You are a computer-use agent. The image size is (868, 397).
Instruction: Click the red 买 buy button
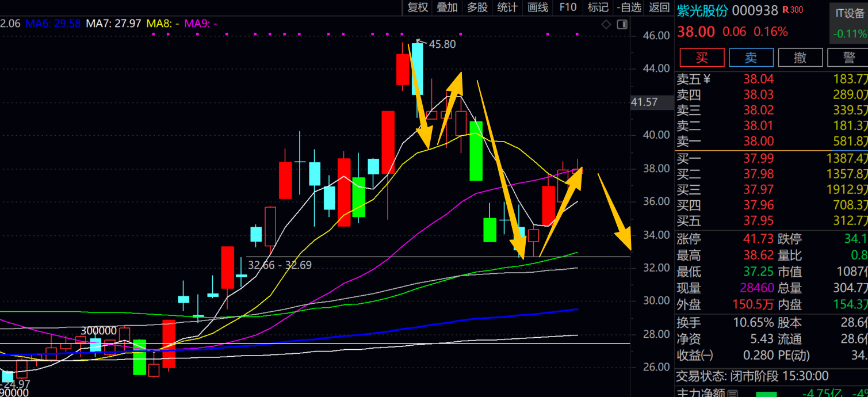point(702,58)
